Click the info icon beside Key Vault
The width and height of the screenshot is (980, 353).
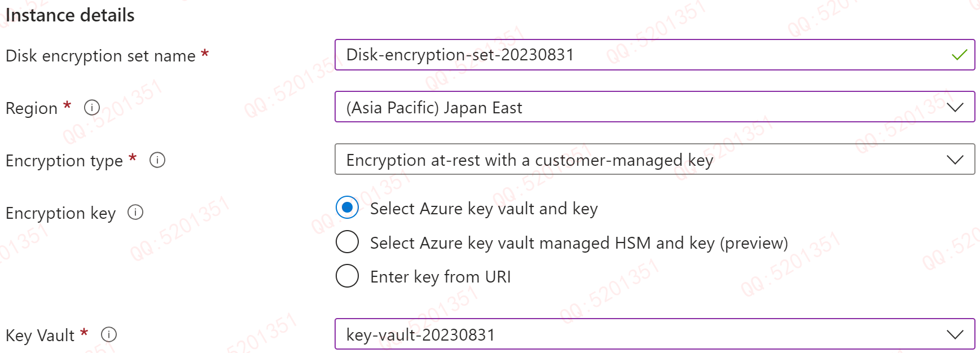click(109, 335)
